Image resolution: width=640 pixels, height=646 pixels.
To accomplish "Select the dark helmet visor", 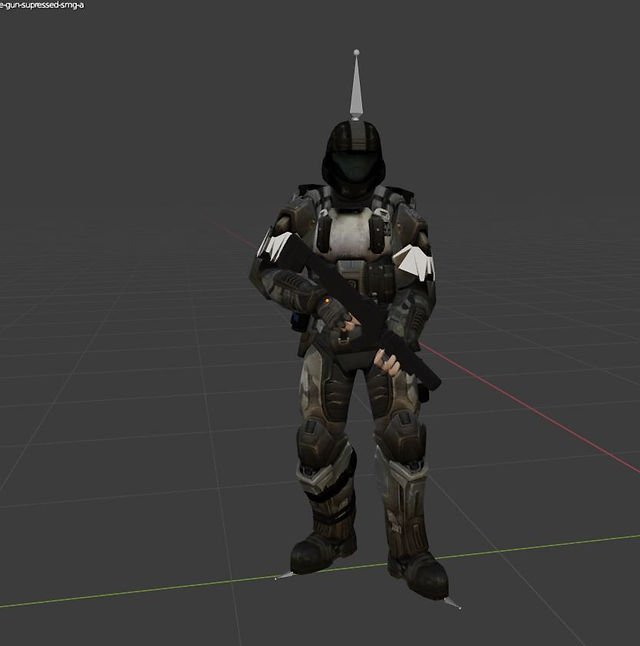I will coord(354,166).
